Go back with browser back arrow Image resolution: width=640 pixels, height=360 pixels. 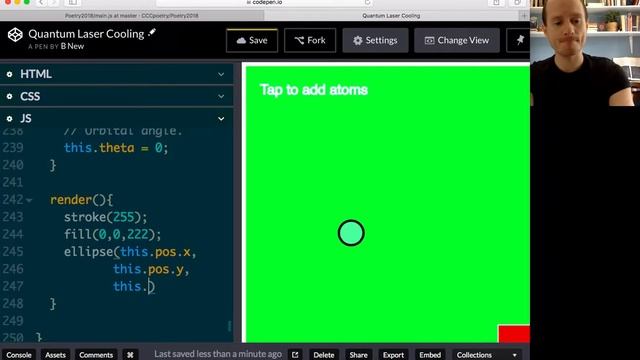[x=41, y=2]
